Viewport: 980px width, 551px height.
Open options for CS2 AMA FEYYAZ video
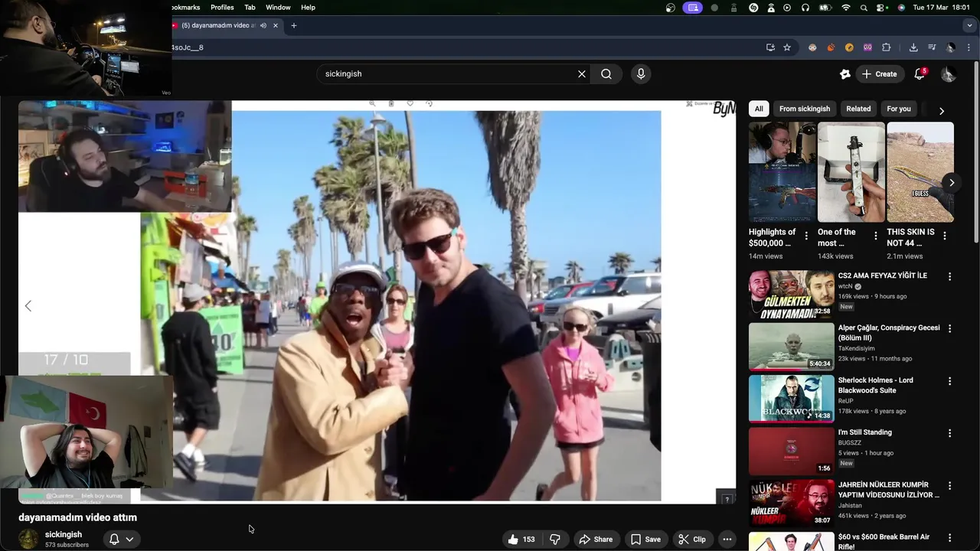pos(949,276)
